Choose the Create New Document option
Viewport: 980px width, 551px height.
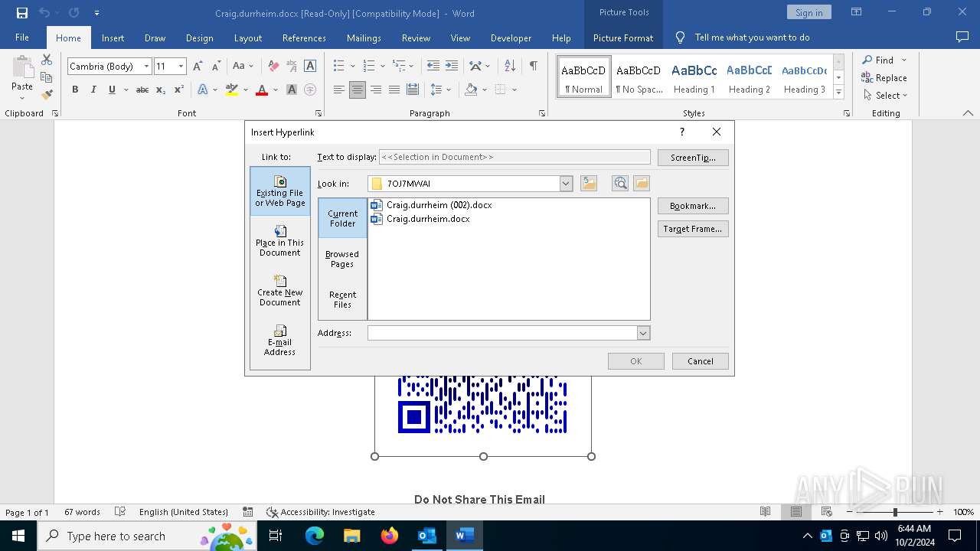tap(280, 291)
